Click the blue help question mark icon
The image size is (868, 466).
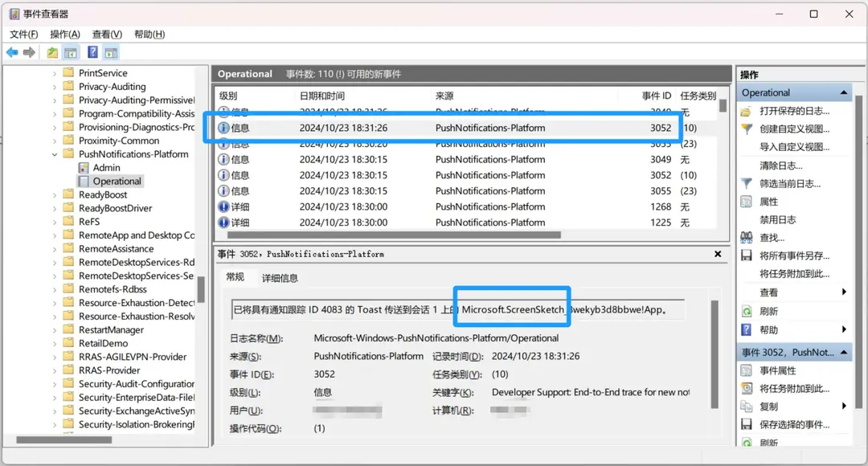[x=92, y=53]
